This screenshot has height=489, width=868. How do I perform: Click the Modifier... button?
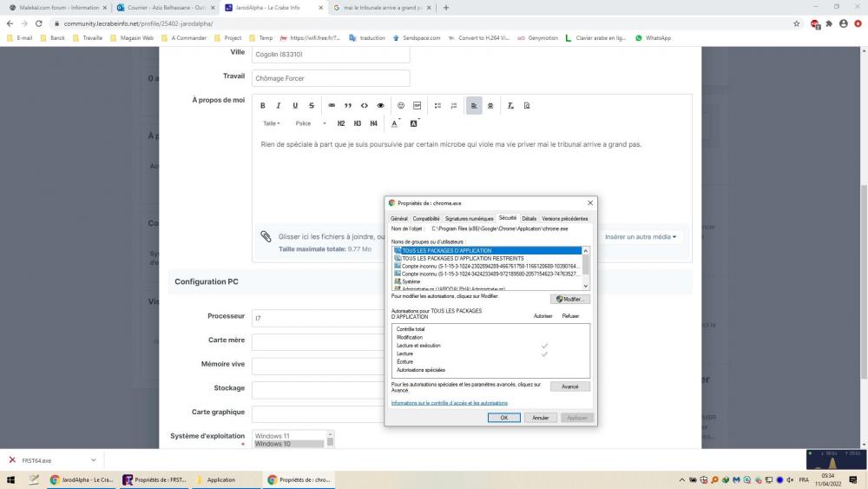[570, 299]
